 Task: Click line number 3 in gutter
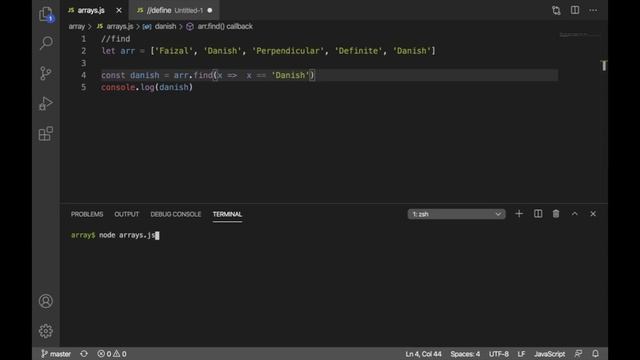point(83,63)
